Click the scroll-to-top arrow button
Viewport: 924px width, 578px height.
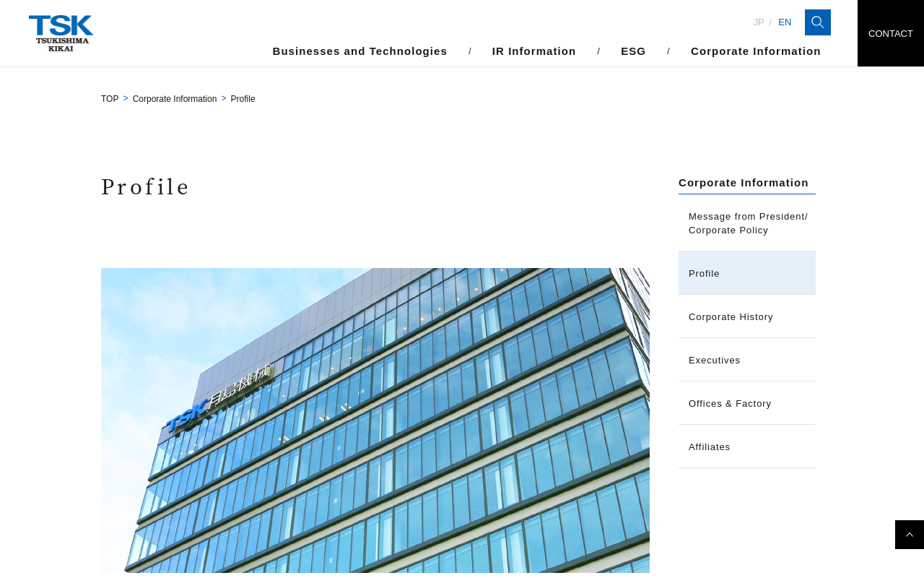coord(909,535)
